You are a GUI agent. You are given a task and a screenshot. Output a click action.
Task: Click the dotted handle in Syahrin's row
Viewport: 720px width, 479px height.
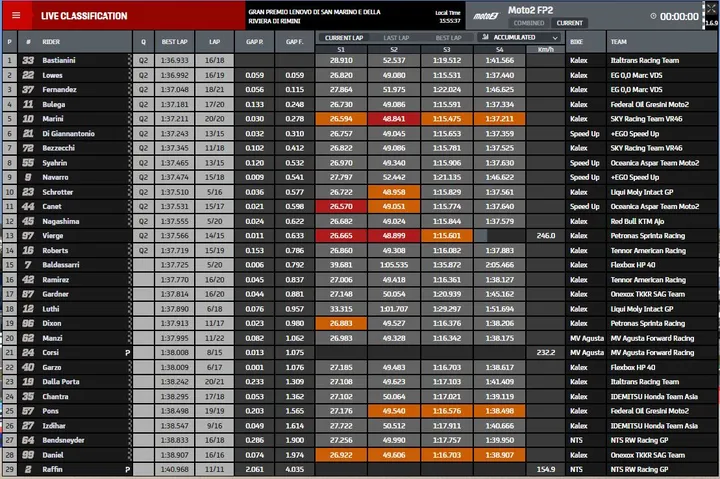click(129, 163)
